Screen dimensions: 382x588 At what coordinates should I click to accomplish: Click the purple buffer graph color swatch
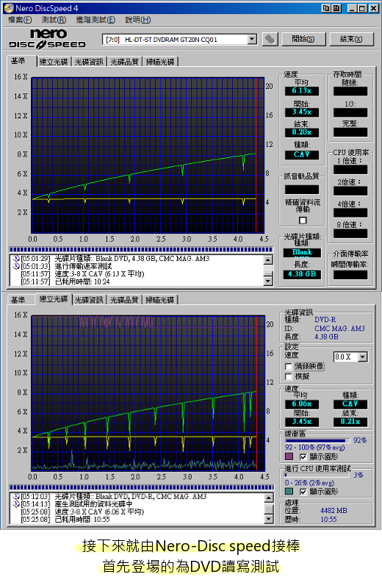289,456
